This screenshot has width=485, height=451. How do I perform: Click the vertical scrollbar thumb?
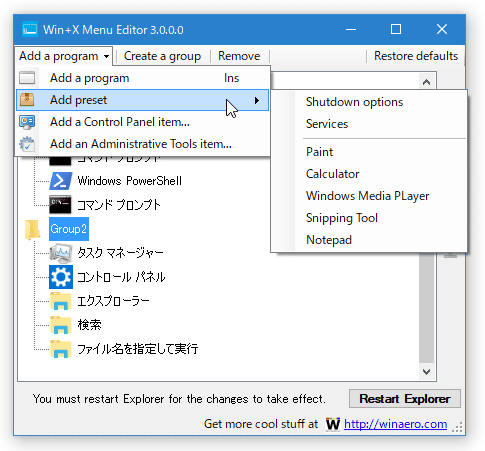click(x=426, y=307)
